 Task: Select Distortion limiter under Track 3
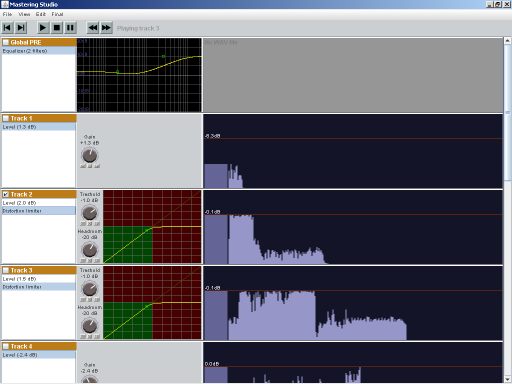point(39,287)
